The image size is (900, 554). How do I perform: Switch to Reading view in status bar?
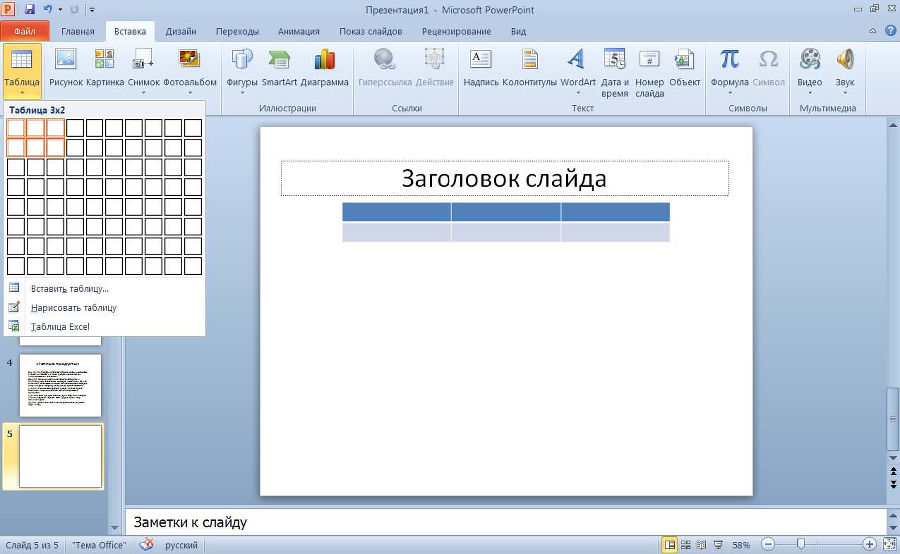pos(701,544)
